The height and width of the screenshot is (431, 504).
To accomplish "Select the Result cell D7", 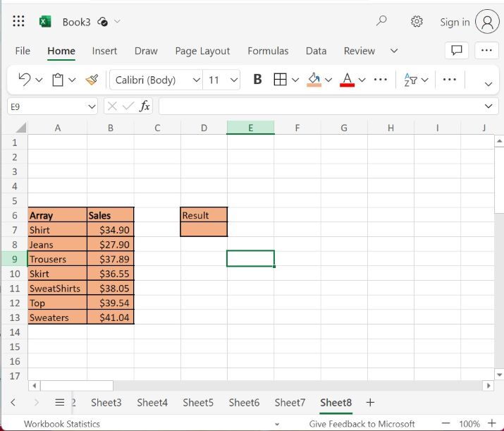I will pos(204,230).
